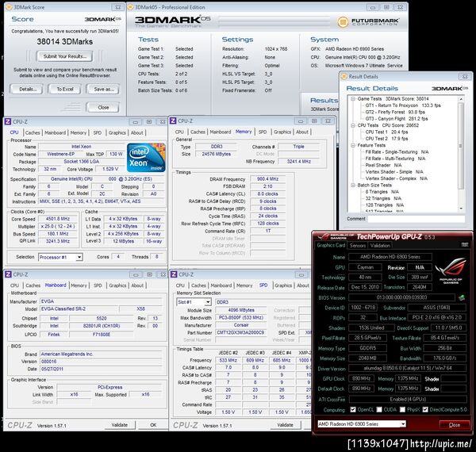Toggle the DirectCompute 5.0 checkbox
Screen dimensions: 476x452
tap(425, 409)
